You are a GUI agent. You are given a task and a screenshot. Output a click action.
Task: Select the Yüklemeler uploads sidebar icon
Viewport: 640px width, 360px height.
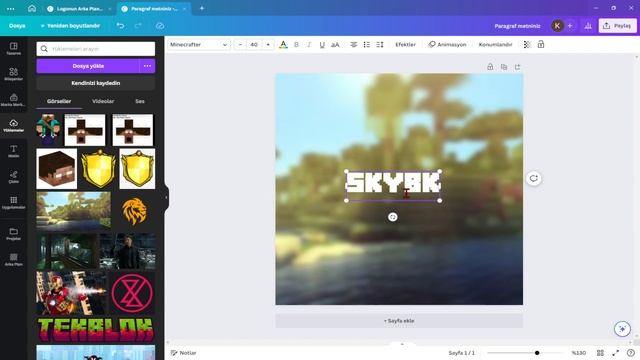tap(13, 125)
